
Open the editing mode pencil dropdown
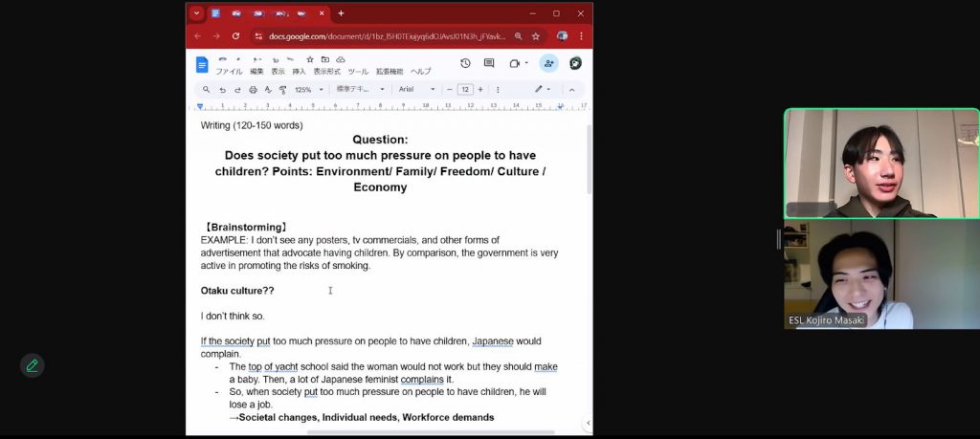pos(544,90)
